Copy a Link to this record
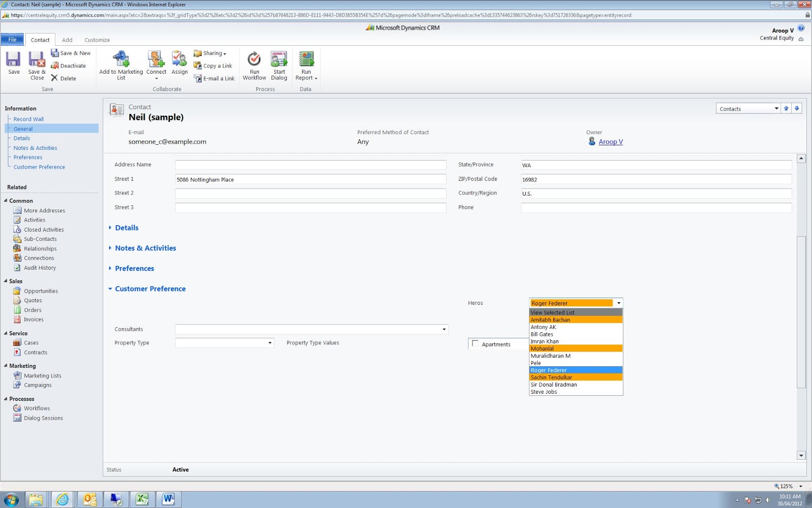The height and width of the screenshot is (508, 812). [x=213, y=66]
